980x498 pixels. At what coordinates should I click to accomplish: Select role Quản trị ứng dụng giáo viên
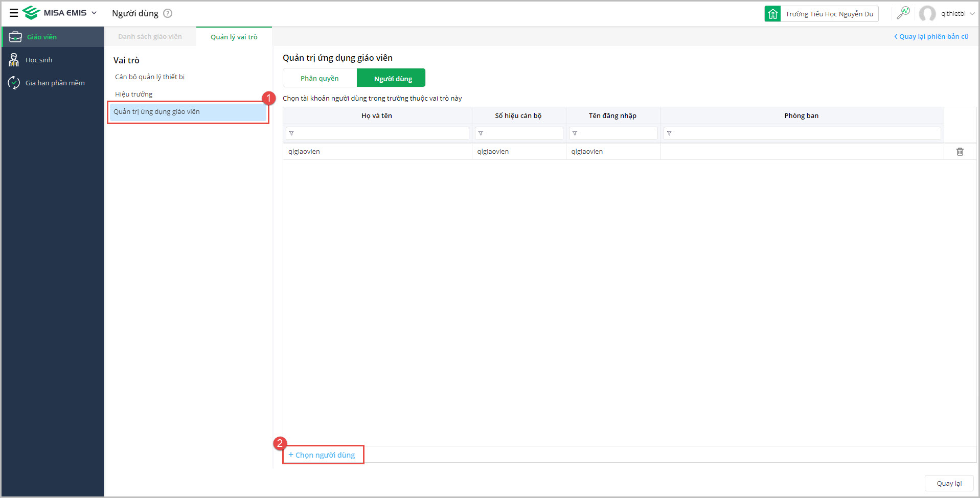coord(188,112)
